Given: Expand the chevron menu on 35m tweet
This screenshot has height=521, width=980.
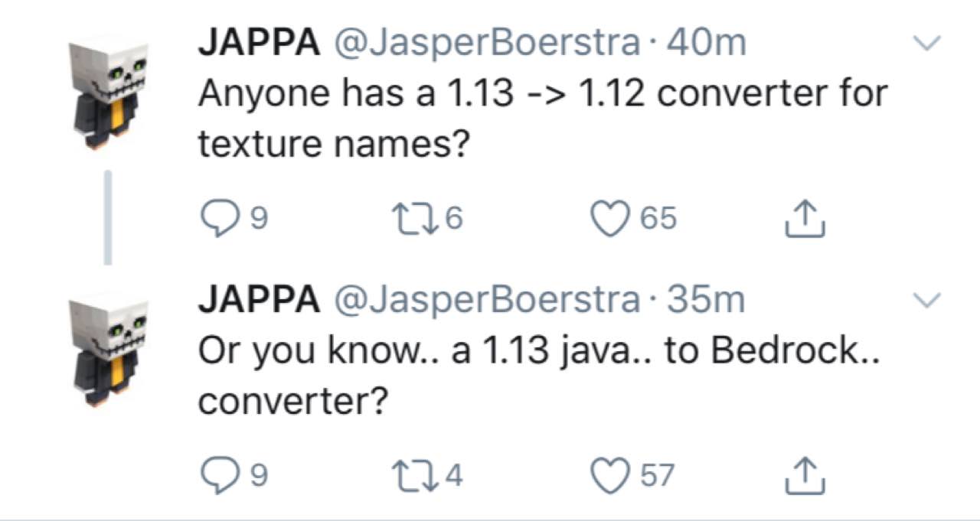Looking at the screenshot, I should pos(927,301).
